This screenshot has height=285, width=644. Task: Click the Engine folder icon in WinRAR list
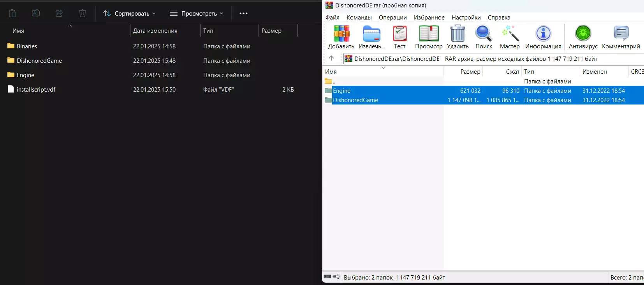328,91
